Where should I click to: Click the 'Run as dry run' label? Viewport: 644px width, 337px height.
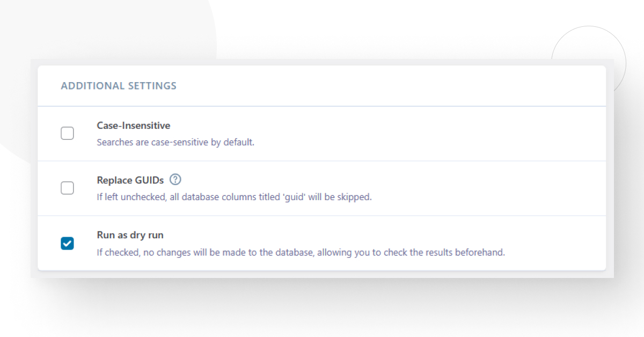click(130, 235)
